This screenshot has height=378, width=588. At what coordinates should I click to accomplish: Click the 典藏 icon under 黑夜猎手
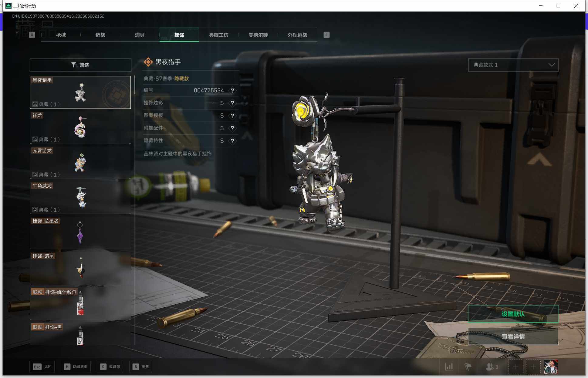pyautogui.click(x=35, y=104)
